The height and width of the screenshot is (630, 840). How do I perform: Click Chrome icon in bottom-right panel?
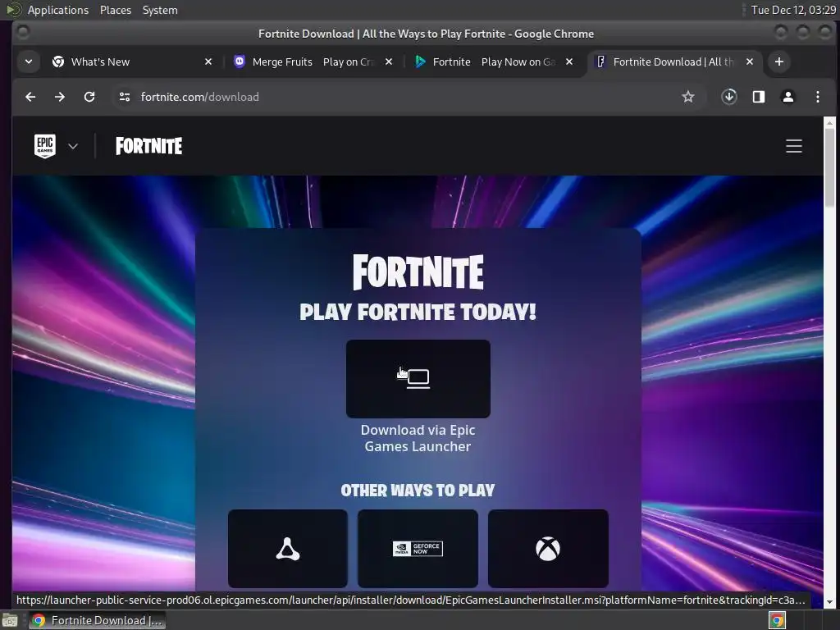coord(778,620)
